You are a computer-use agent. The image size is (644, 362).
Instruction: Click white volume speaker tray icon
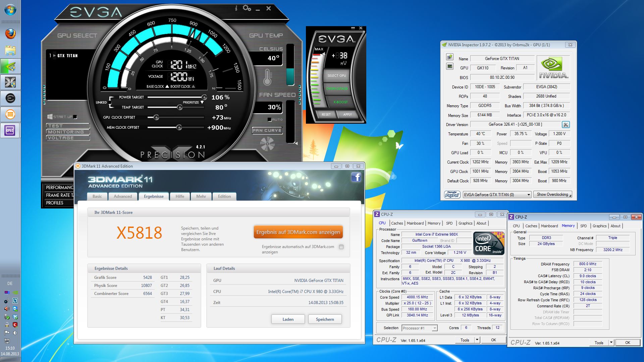pyautogui.click(x=15, y=333)
